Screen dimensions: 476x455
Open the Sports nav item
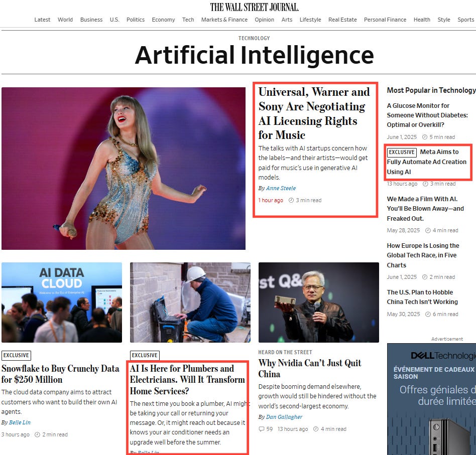(x=465, y=20)
